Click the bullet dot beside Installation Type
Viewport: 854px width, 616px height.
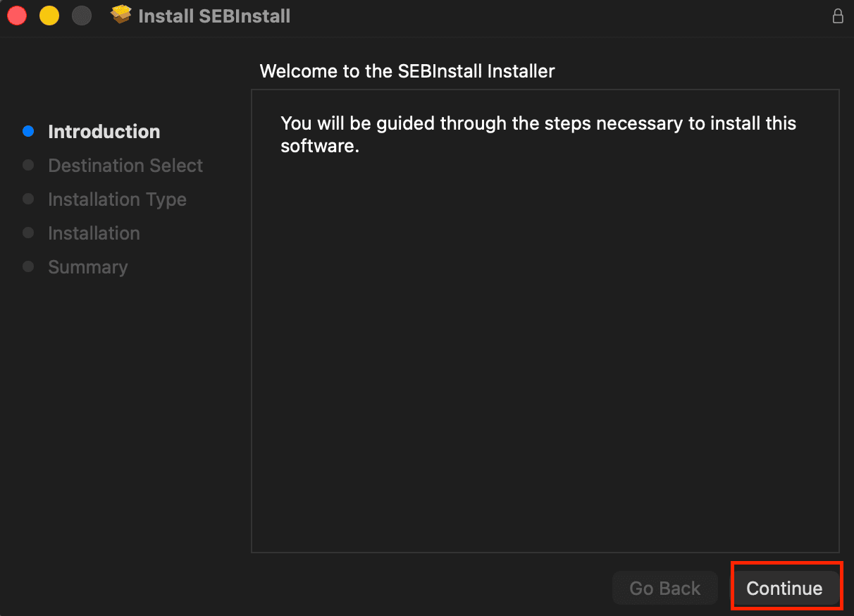click(x=28, y=199)
